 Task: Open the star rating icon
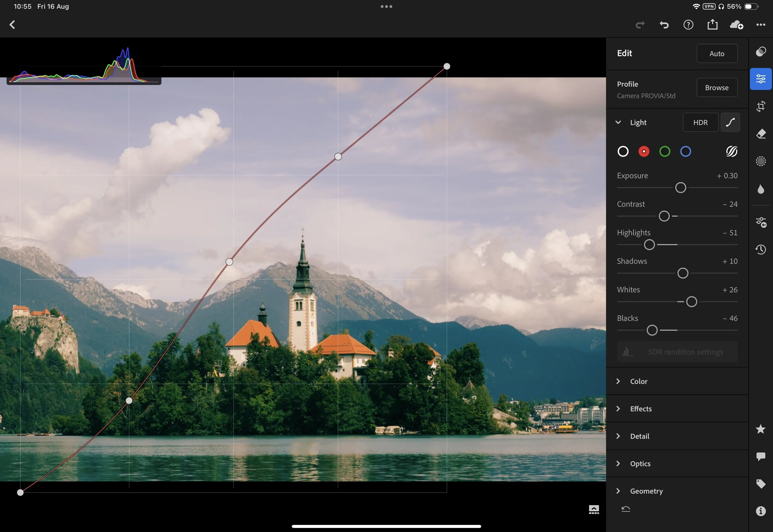761,429
